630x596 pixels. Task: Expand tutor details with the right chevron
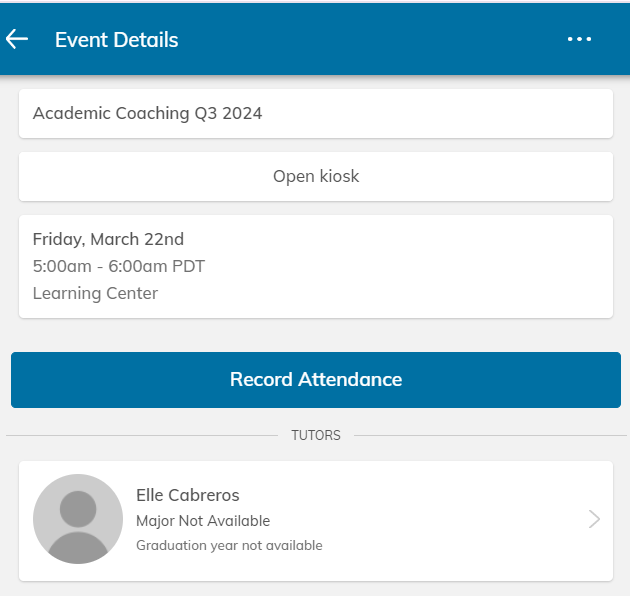(x=594, y=519)
